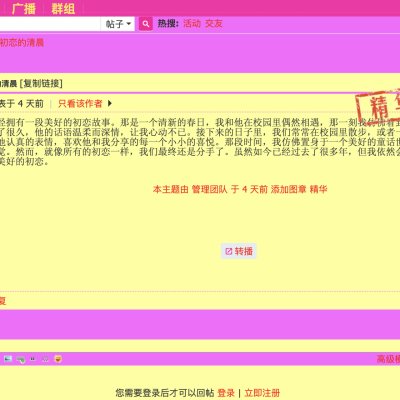Click the 交友 hot search link
This screenshot has height=400, width=400.
point(214,23)
